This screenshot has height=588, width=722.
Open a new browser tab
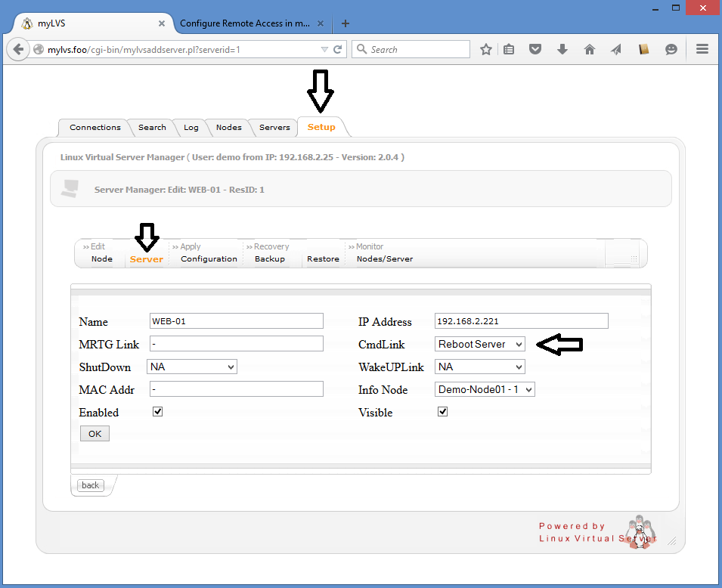(346, 23)
